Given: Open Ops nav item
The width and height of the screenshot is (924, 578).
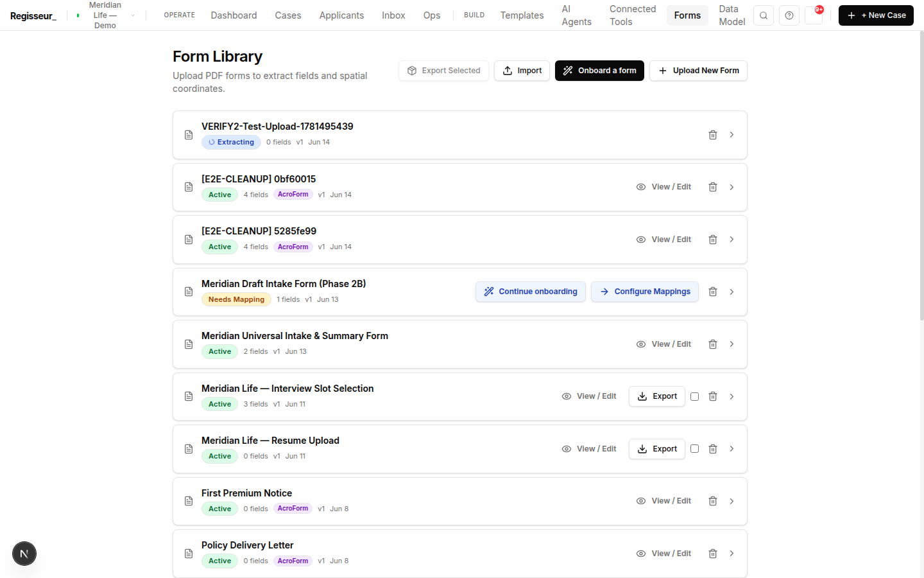Looking at the screenshot, I should coord(432,15).
